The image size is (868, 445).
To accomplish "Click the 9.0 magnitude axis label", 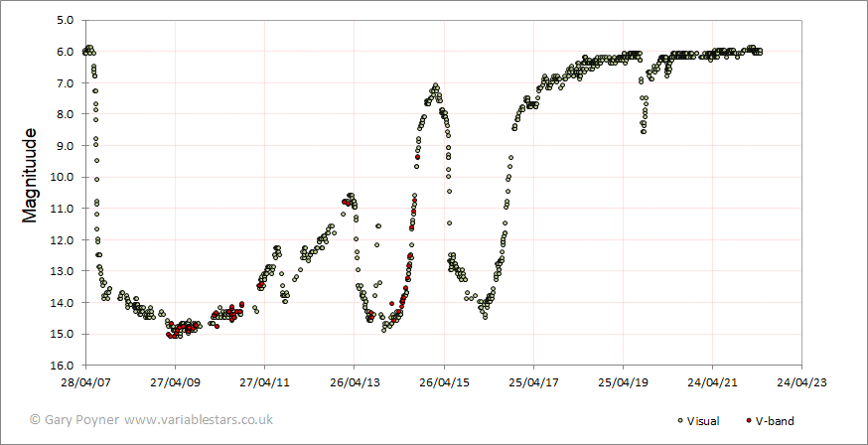I will (66, 146).
